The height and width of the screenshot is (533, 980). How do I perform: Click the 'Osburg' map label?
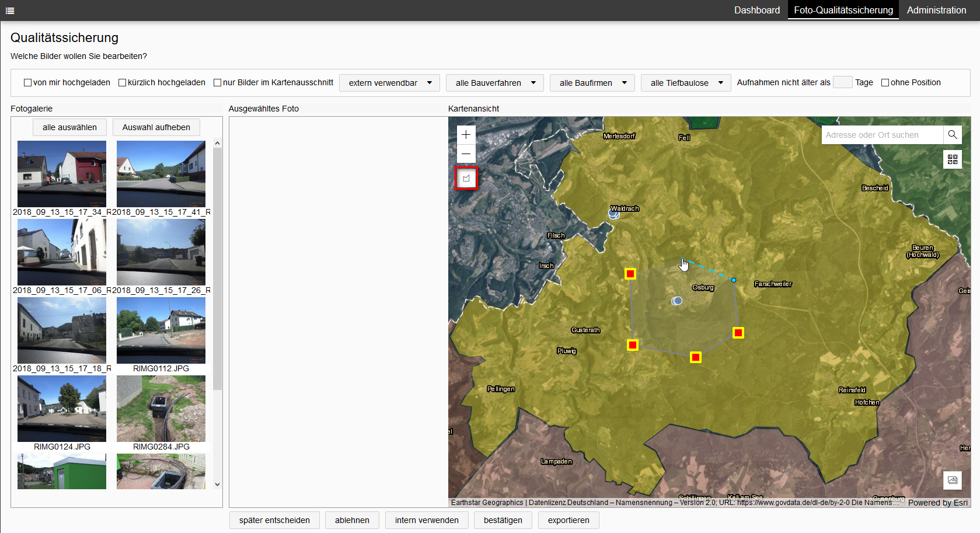[x=703, y=287]
